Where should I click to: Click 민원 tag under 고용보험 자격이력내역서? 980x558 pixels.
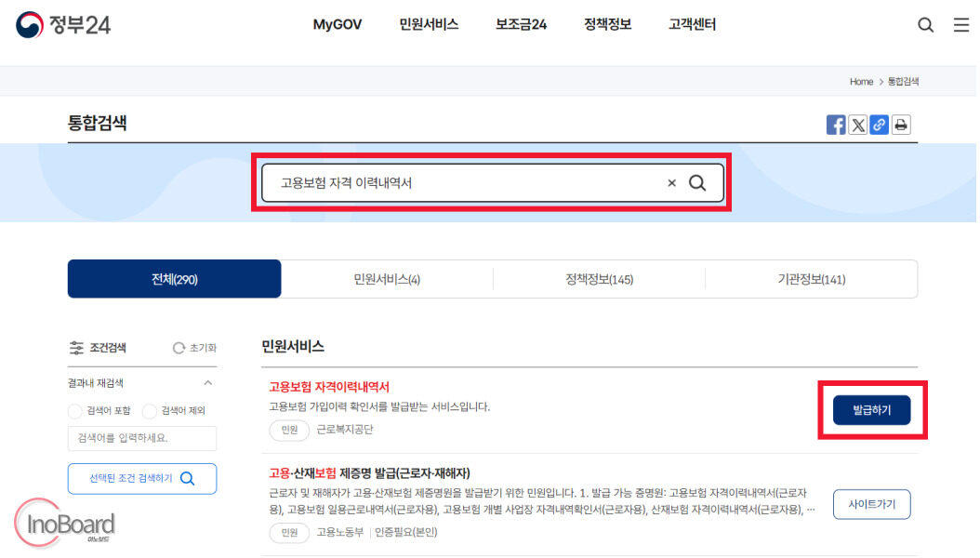289,430
